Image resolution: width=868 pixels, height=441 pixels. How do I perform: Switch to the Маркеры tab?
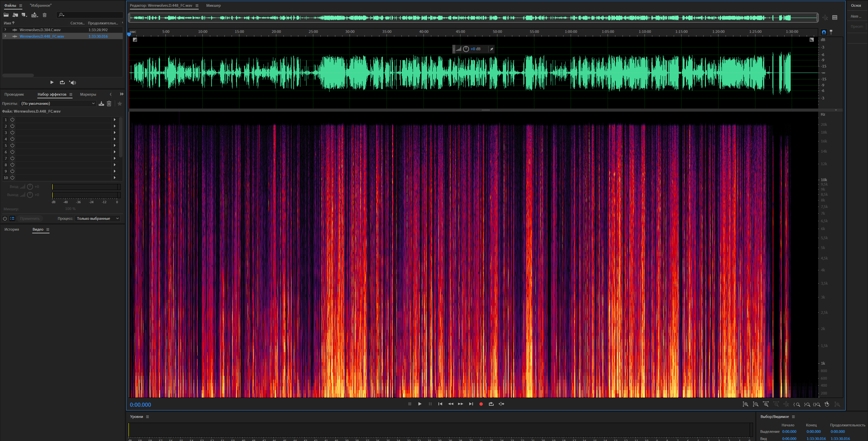[88, 94]
